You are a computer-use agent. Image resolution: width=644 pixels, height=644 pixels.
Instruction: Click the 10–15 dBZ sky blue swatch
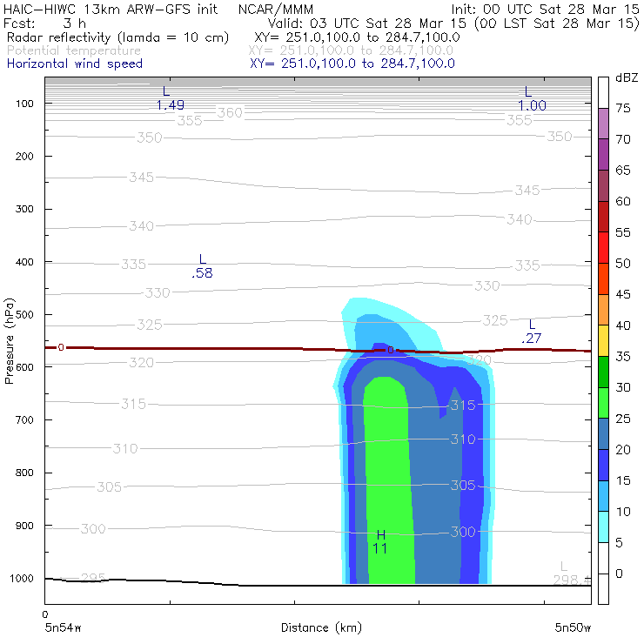pos(603,496)
